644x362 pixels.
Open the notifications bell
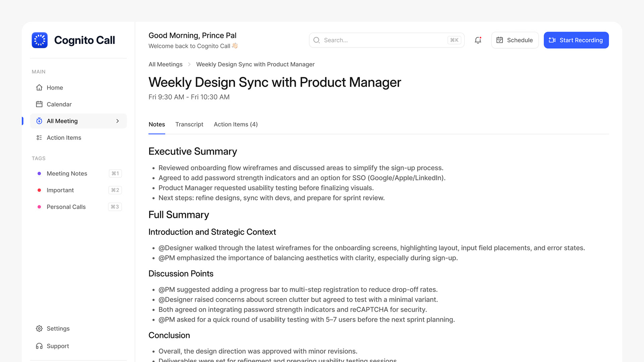point(478,40)
